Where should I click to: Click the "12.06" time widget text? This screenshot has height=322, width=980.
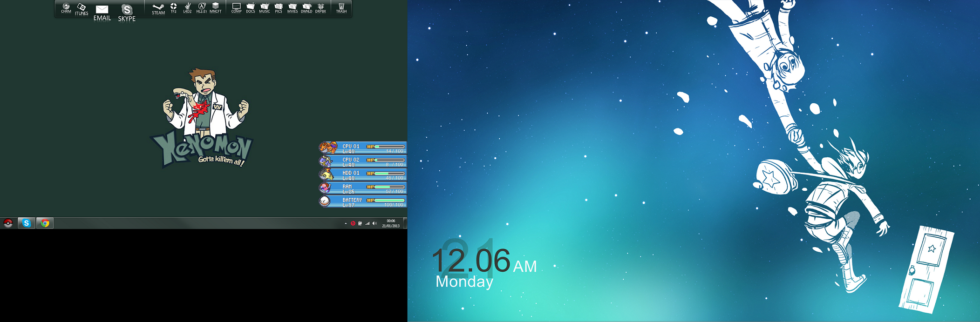(x=471, y=260)
